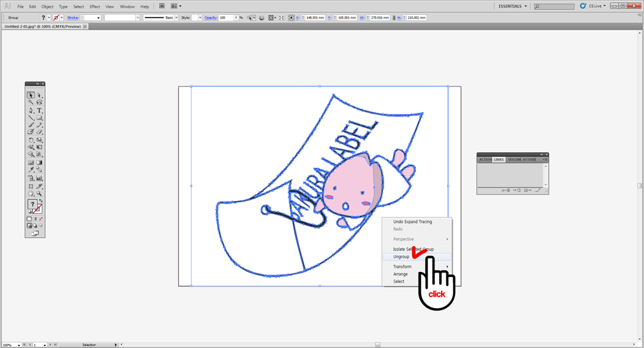This screenshot has width=644, height=348.
Task: Click the search field at top right
Action: [554, 6]
